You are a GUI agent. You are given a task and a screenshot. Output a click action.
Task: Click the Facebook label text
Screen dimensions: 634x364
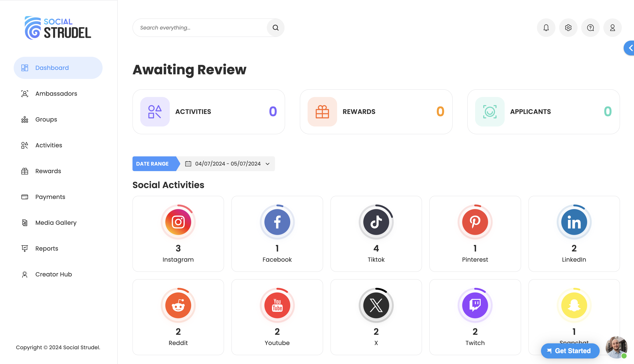click(x=277, y=259)
